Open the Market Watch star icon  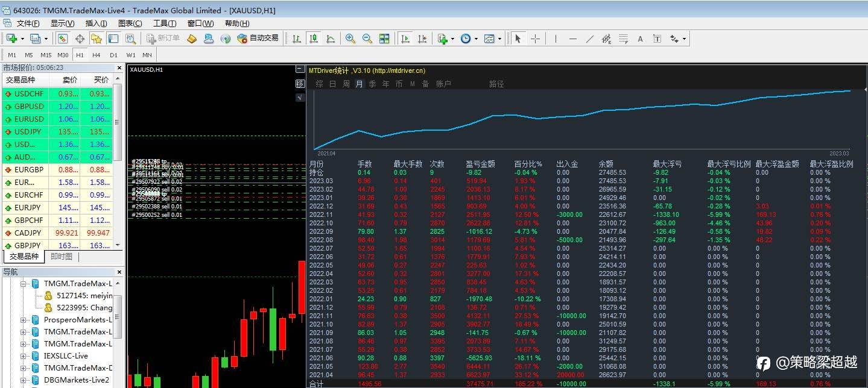96,39
